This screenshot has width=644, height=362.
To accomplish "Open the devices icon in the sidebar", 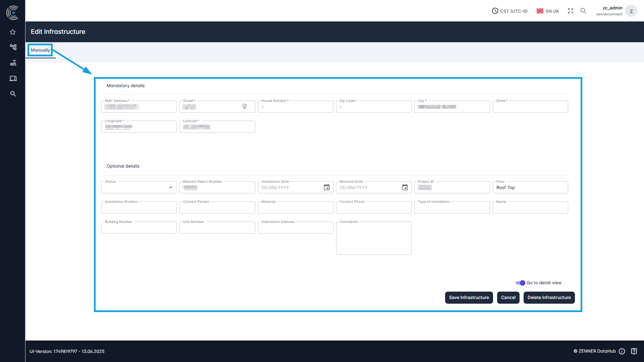I will click(13, 78).
